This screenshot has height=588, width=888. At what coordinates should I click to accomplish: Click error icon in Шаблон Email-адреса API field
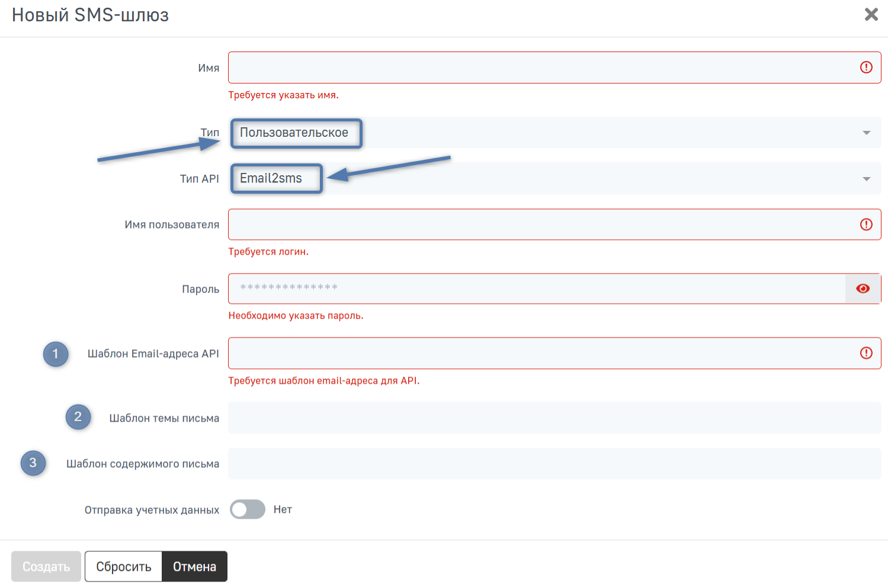point(866,354)
